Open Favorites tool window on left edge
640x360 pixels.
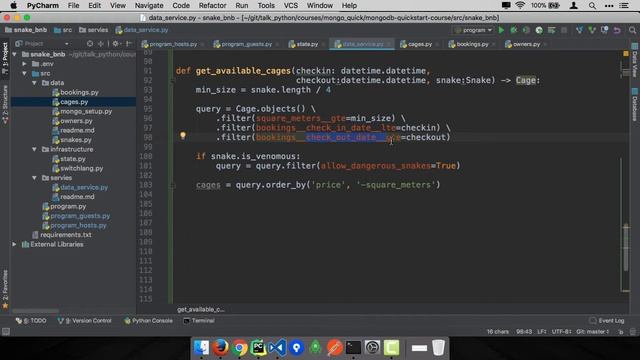coord(5,289)
